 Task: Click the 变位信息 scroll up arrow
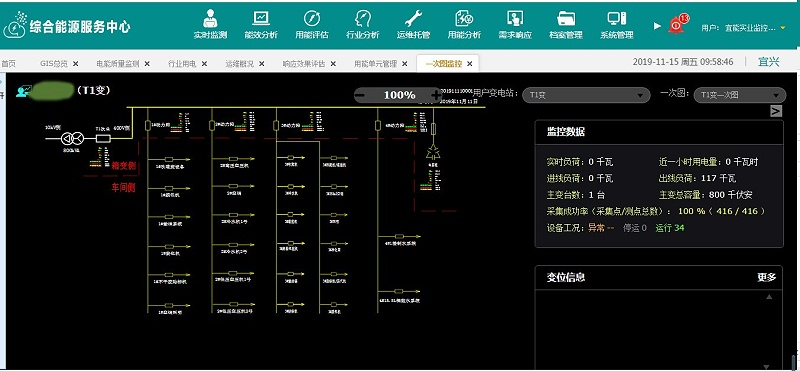pyautogui.click(x=769, y=296)
